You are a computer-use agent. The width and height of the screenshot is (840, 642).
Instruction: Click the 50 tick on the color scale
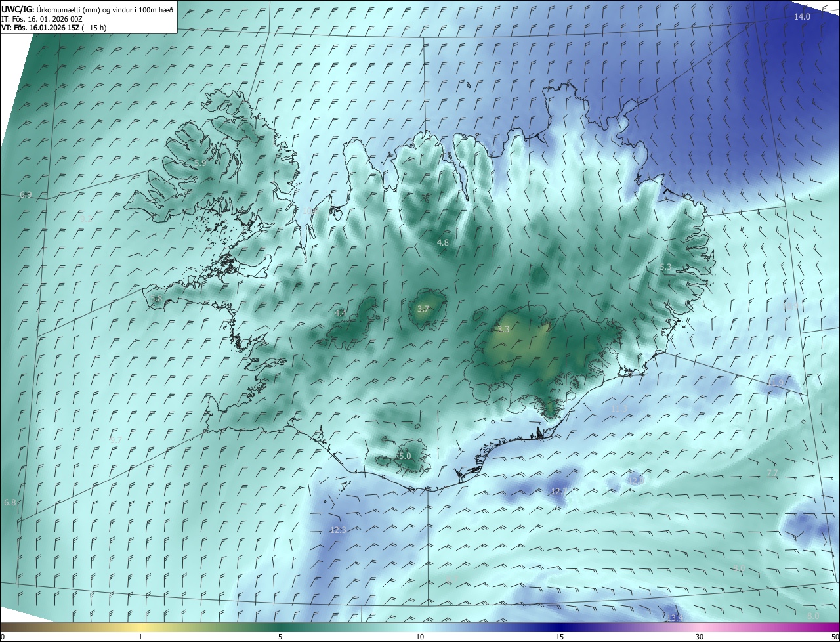[835, 637]
